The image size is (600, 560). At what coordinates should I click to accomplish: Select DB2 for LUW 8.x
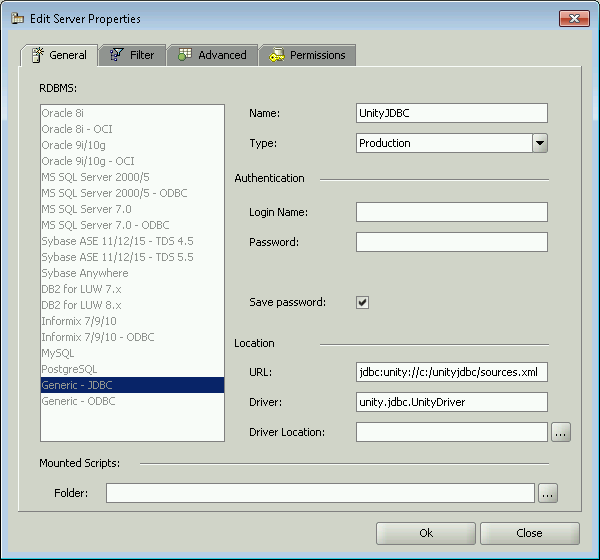click(132, 305)
